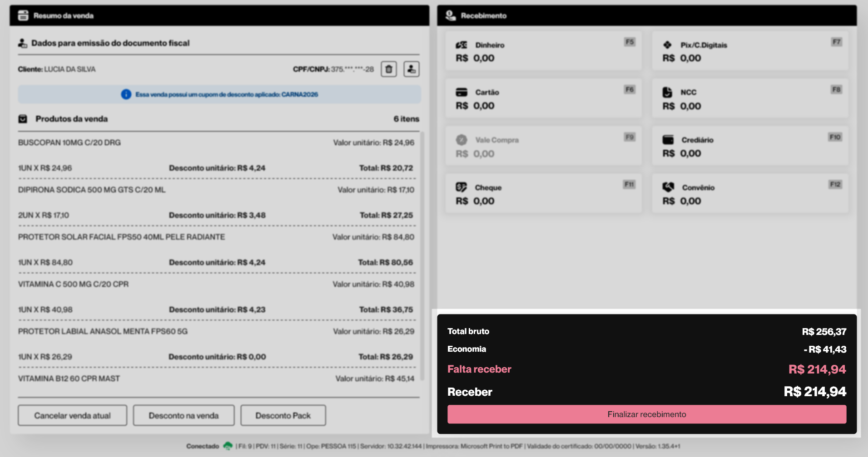
Task: Select the BUSCOPAN 10MG C/20 DRG item
Action: pos(69,143)
